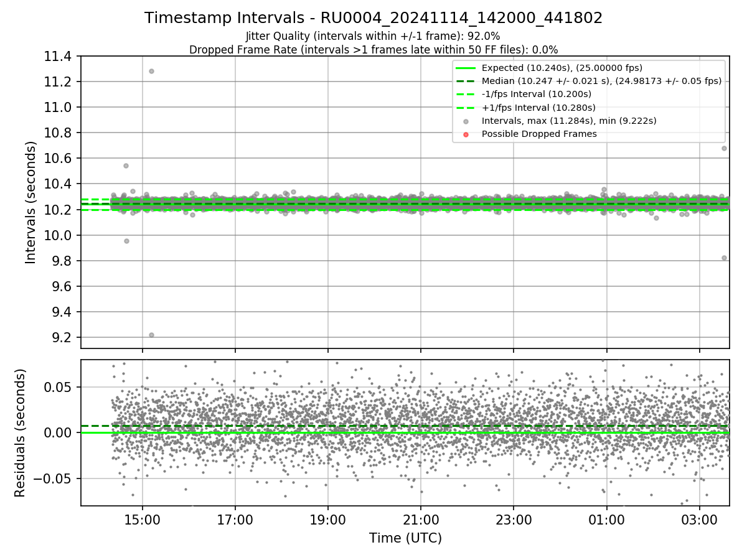Click the "Jitter Quality" 92.0% subtitle line
The height and width of the screenshot is (560, 747).
click(374, 36)
